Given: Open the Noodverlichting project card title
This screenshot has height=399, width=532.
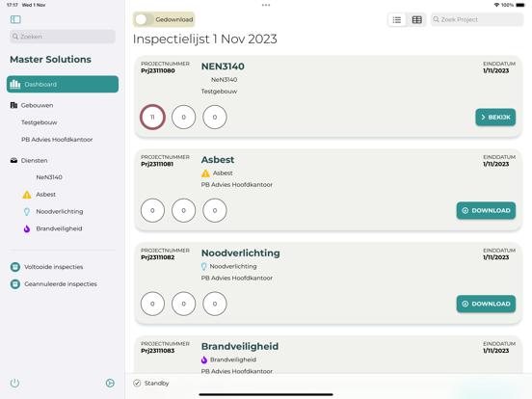Looking at the screenshot, I should tap(241, 253).
